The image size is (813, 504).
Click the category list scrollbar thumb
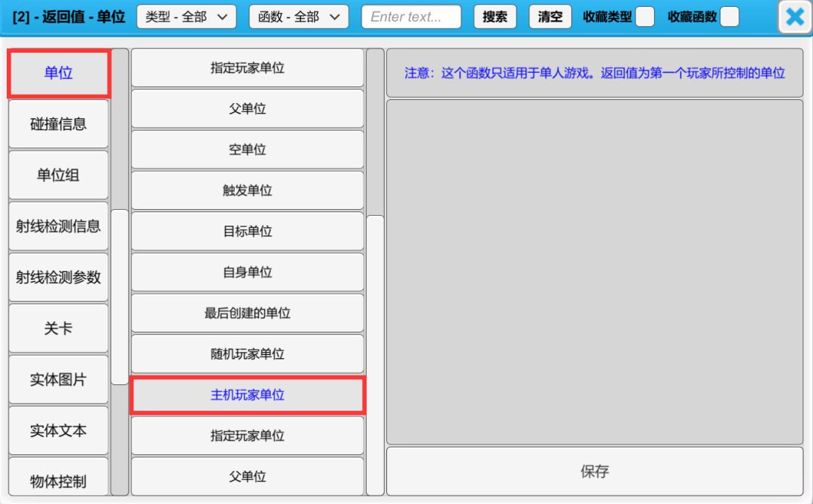click(120, 297)
